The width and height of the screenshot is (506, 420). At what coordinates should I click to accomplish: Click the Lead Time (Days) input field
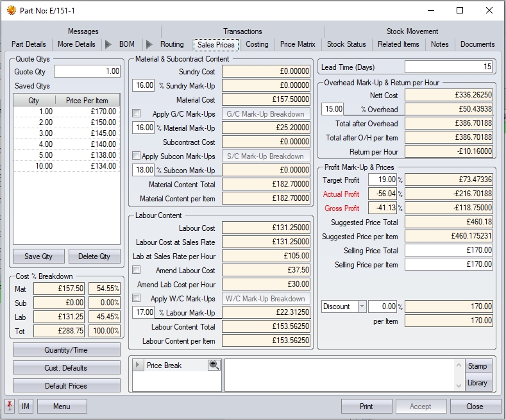click(x=448, y=67)
